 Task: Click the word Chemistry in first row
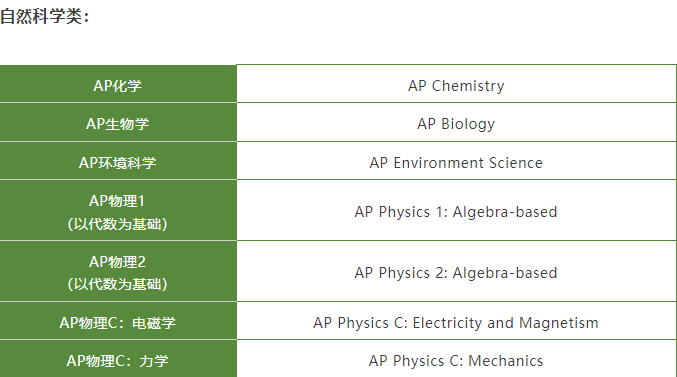[x=468, y=86]
